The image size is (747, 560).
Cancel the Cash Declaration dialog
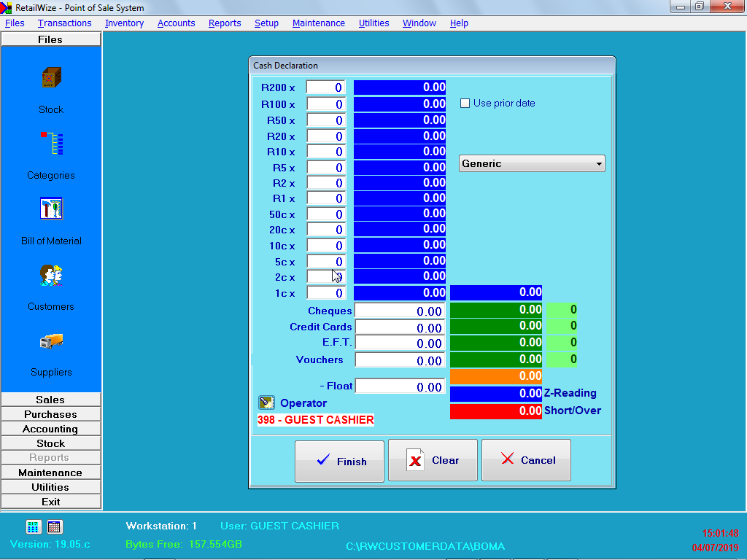526,460
